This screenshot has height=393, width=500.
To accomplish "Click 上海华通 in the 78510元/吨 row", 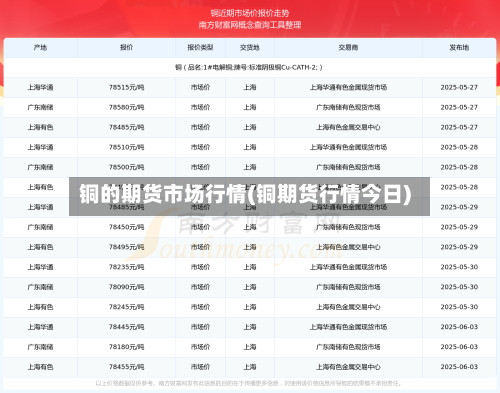I will pyautogui.click(x=40, y=147).
